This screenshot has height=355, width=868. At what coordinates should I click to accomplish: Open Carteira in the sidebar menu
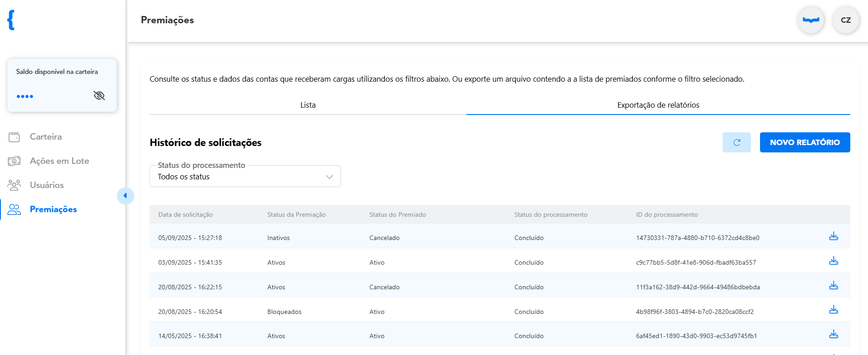(46, 137)
